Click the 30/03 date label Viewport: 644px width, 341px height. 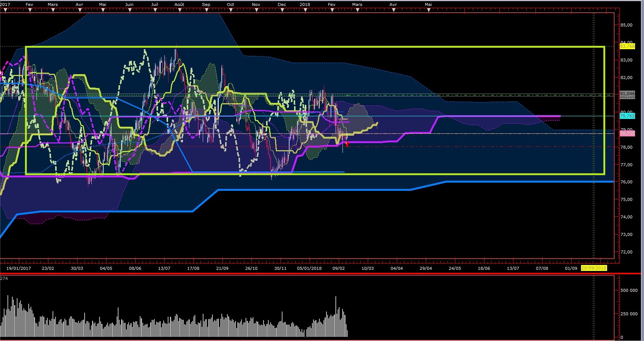[77, 268]
